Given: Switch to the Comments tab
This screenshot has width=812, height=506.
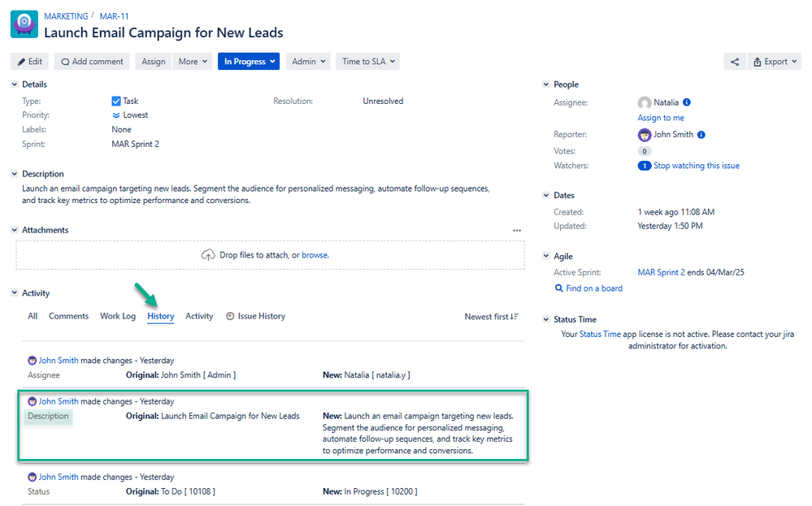Looking at the screenshot, I should click(68, 316).
